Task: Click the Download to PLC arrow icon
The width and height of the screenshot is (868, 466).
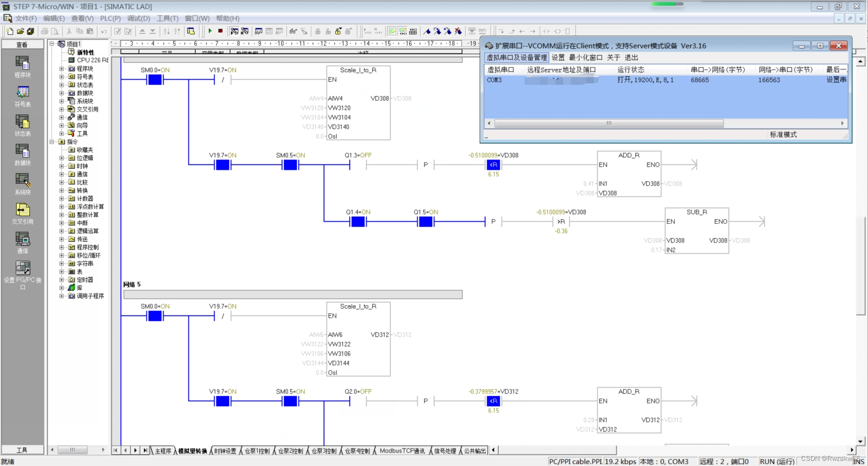Action: click(153, 31)
